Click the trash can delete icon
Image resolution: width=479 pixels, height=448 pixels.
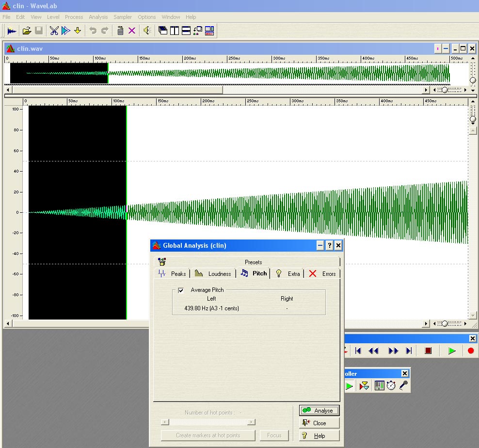tap(120, 31)
